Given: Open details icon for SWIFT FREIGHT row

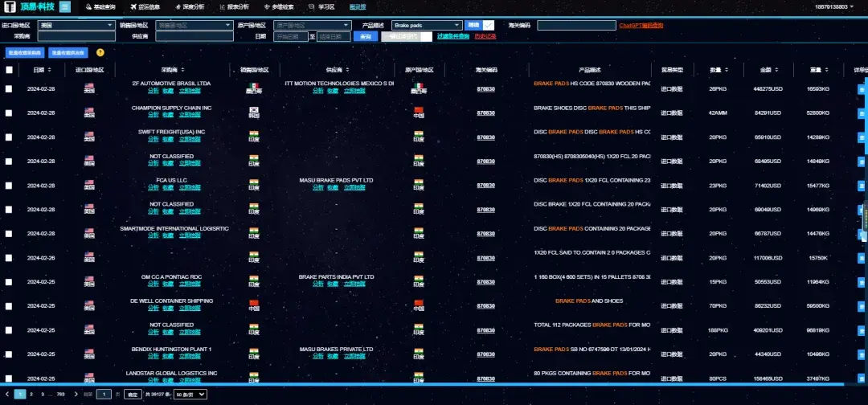Looking at the screenshot, I should click(x=862, y=137).
